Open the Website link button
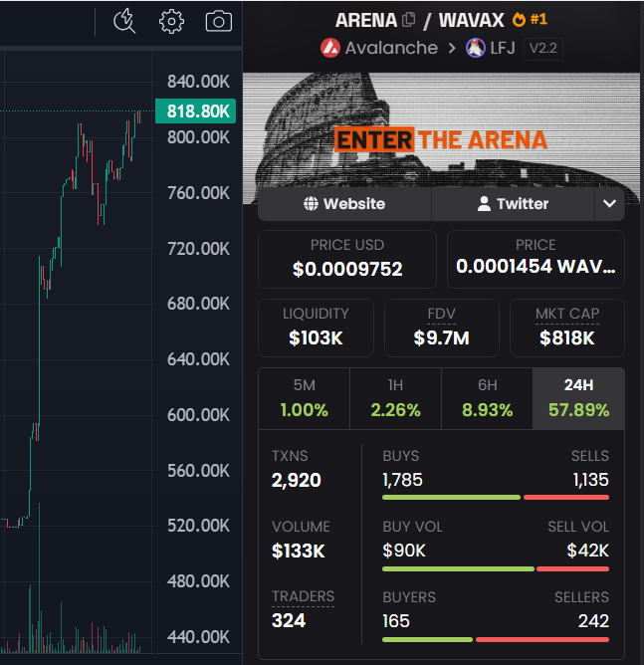Screen dimensions: 644x665 344,204
